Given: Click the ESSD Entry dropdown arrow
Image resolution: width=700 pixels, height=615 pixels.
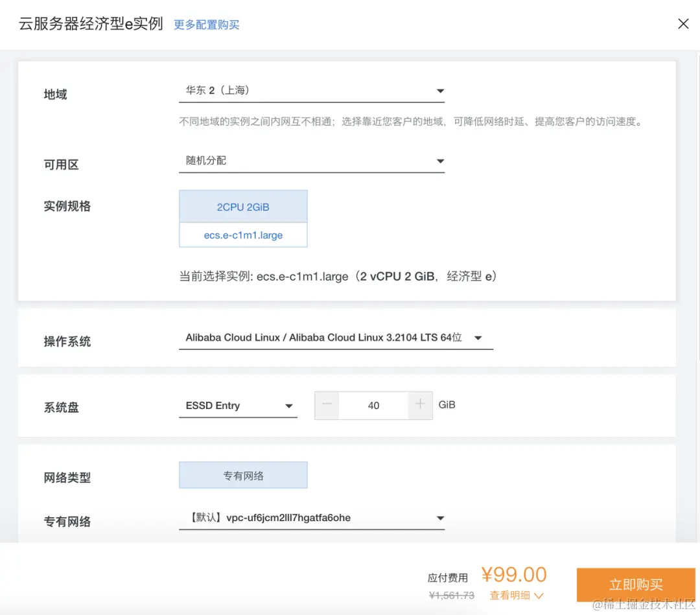Looking at the screenshot, I should point(288,406).
